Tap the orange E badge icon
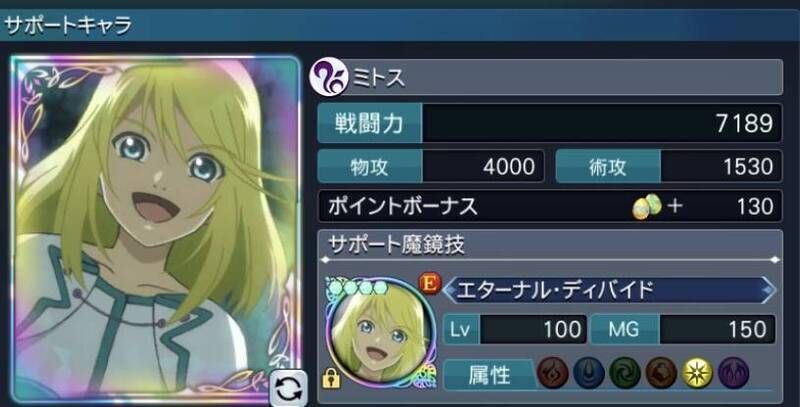The width and height of the screenshot is (800, 407). [x=430, y=284]
